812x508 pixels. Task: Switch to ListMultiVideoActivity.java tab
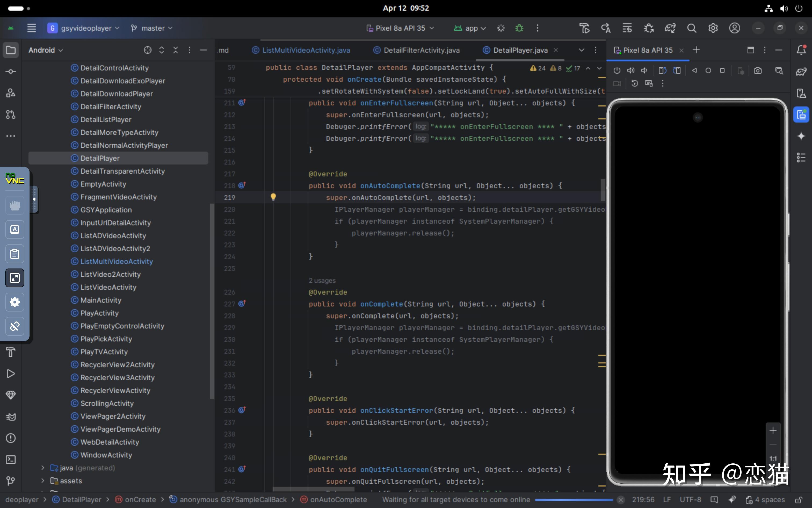tap(301, 50)
